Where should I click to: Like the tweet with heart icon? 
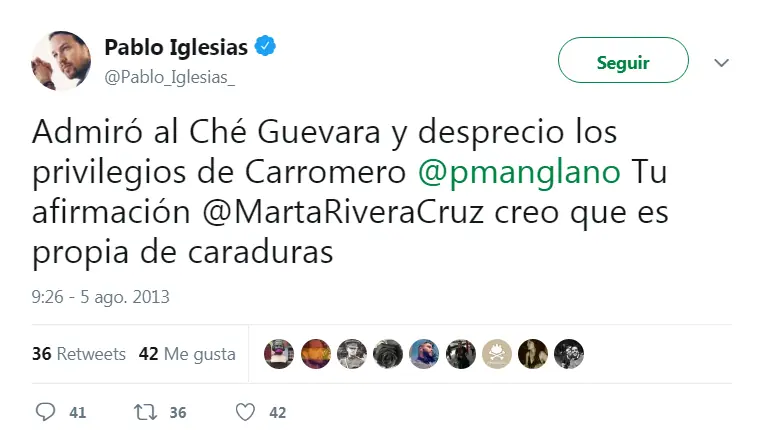pyautogui.click(x=245, y=412)
